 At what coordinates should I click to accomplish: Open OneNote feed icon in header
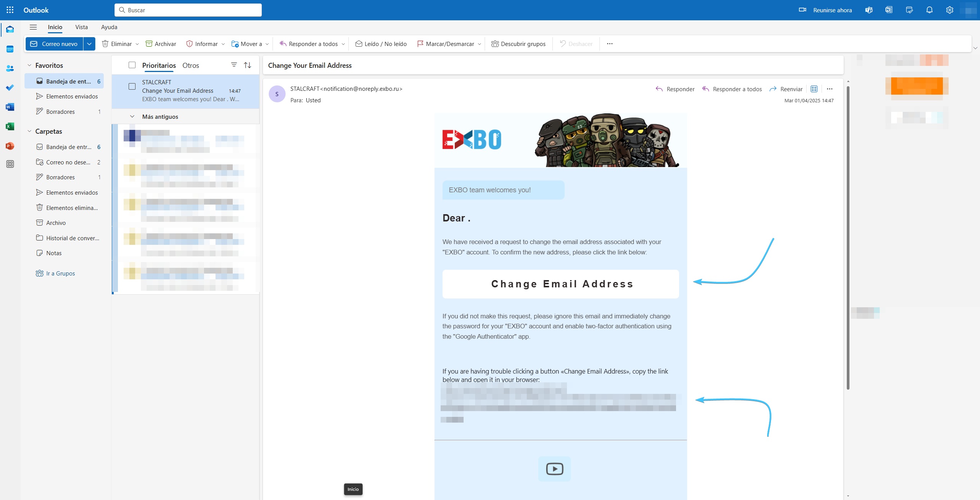click(x=889, y=10)
